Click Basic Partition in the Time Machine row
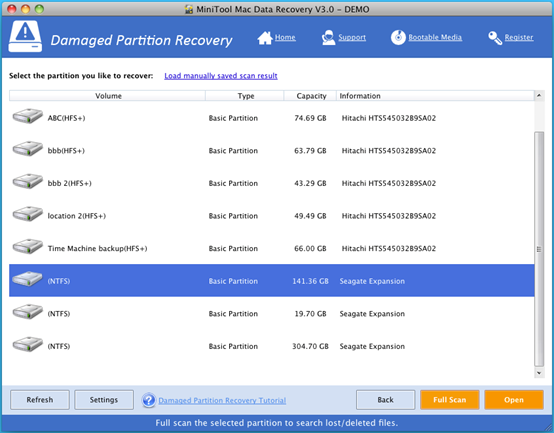 (x=233, y=249)
